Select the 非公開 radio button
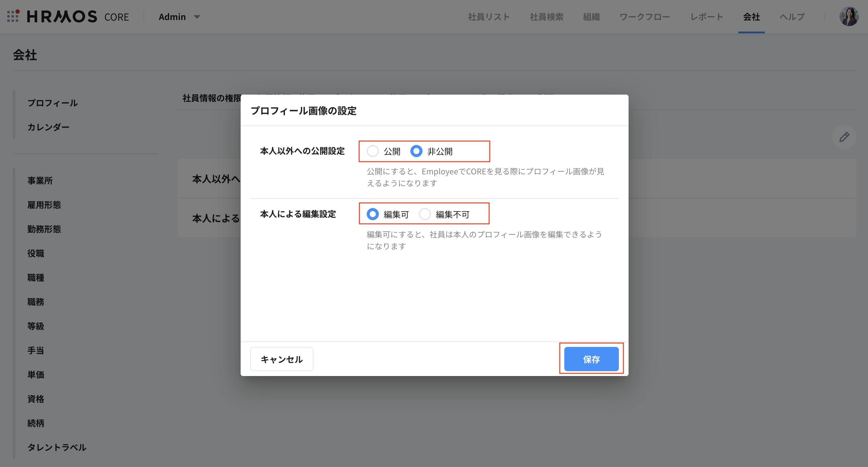This screenshot has height=467, width=868. point(416,151)
